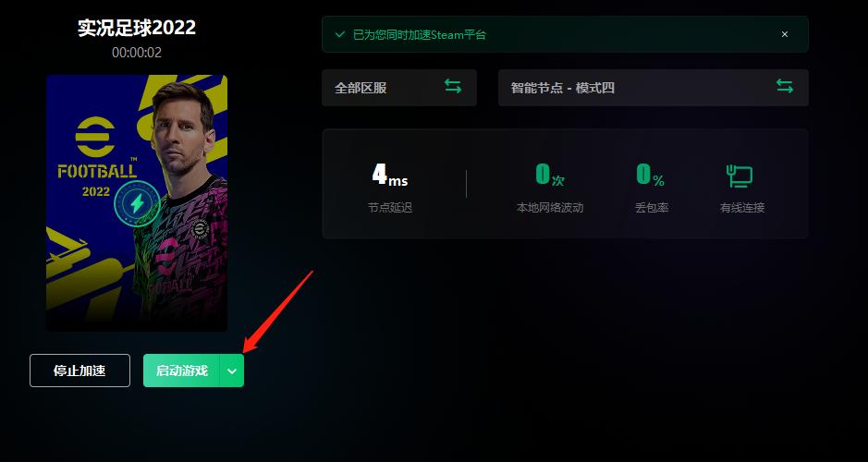Click the 停止加速 button
868x462 pixels.
79,371
